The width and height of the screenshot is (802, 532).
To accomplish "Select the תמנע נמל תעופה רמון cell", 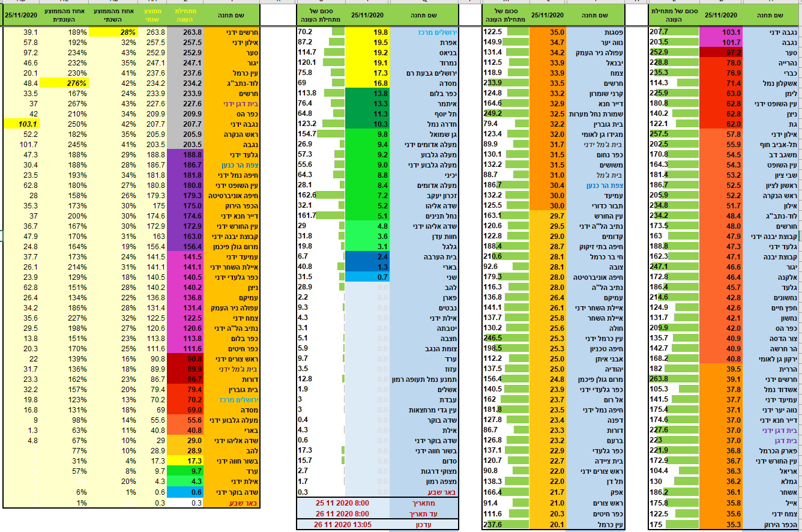I will [x=424, y=378].
